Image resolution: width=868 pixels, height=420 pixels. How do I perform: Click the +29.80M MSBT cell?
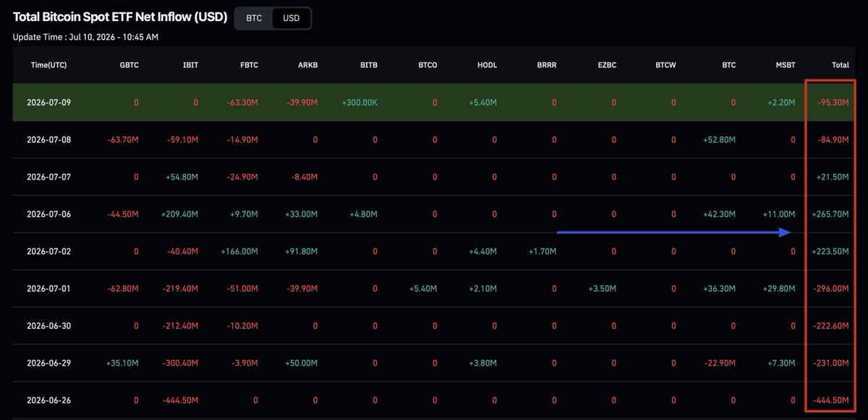click(779, 289)
